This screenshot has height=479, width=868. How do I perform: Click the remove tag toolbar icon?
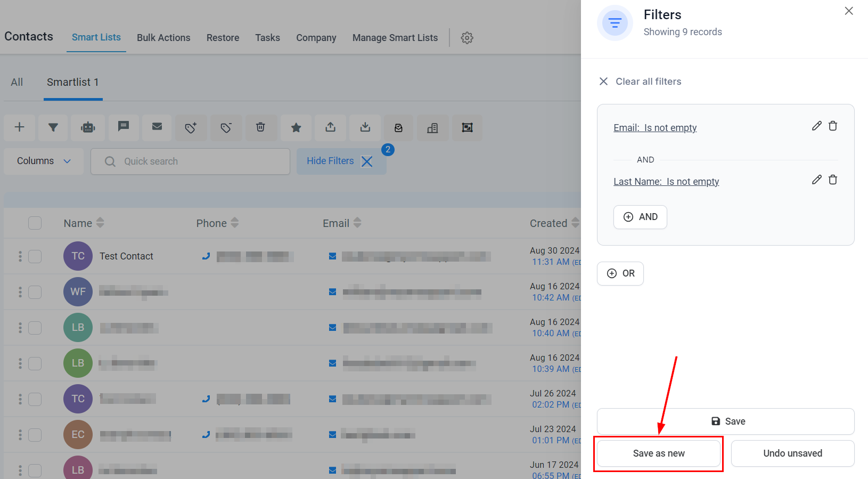[x=226, y=127]
